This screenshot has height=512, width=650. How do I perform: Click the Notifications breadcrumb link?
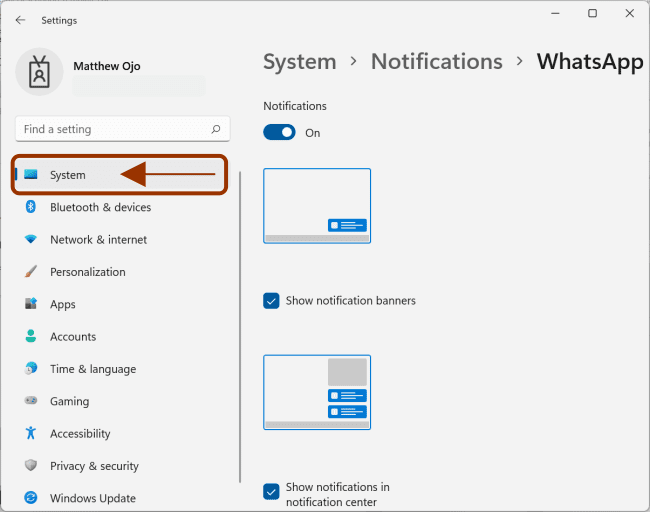(x=437, y=61)
